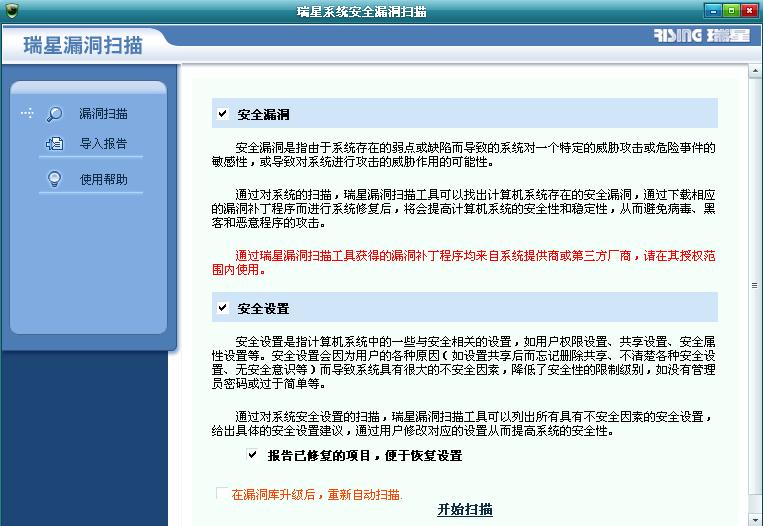Click the orange 在漏洞库升级后，重新自动扫描 label

click(x=316, y=494)
